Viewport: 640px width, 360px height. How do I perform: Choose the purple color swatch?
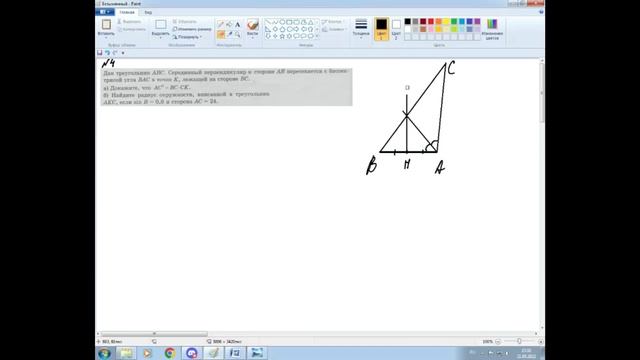point(477,22)
